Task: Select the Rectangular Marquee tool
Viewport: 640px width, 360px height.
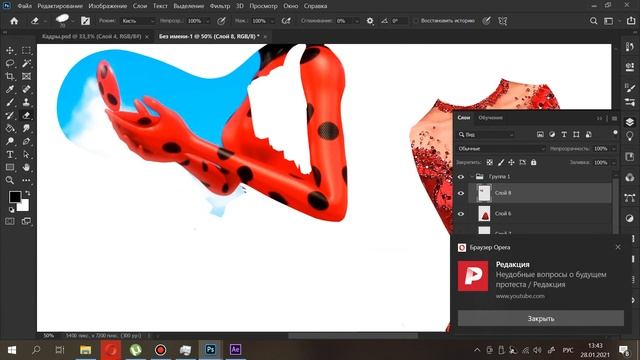Action: [26, 51]
